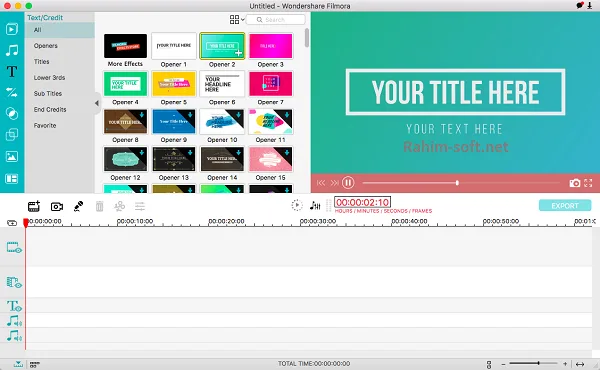
Task: Open the notification message icon in title bar
Action: click(x=579, y=5)
